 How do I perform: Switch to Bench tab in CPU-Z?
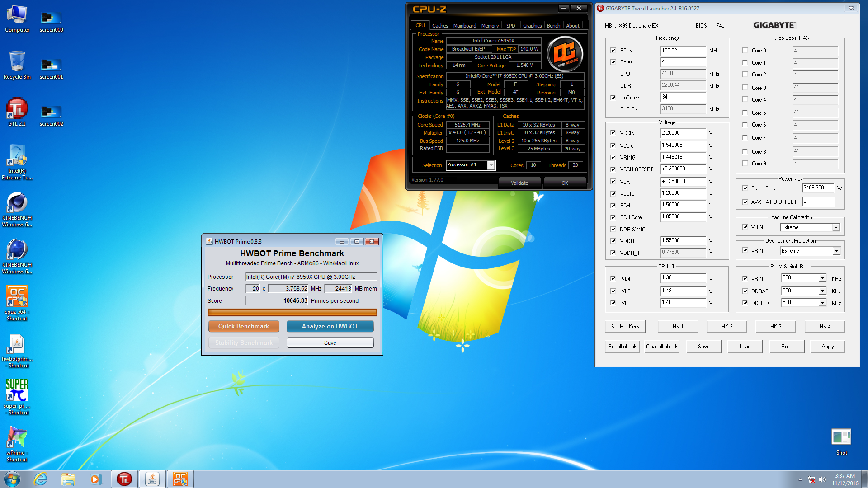pos(553,26)
